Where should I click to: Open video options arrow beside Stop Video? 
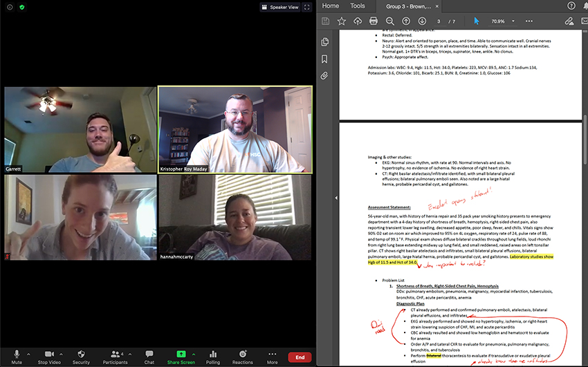click(x=61, y=354)
